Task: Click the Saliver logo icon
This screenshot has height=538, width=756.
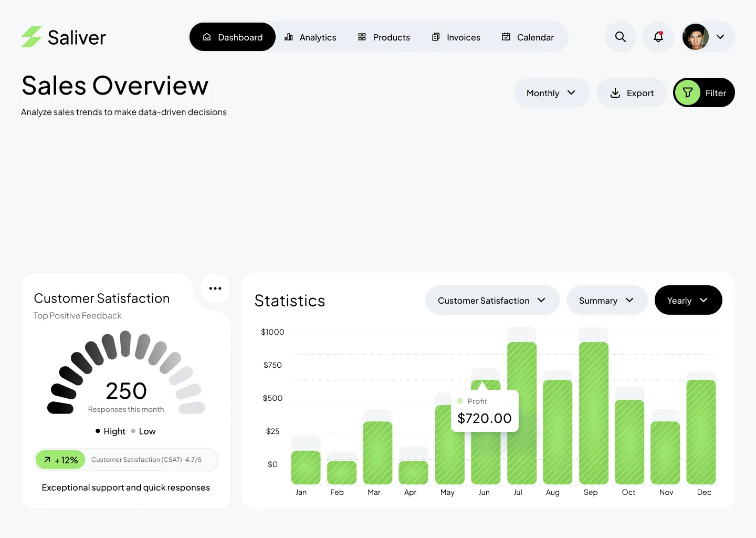Action: (31, 37)
